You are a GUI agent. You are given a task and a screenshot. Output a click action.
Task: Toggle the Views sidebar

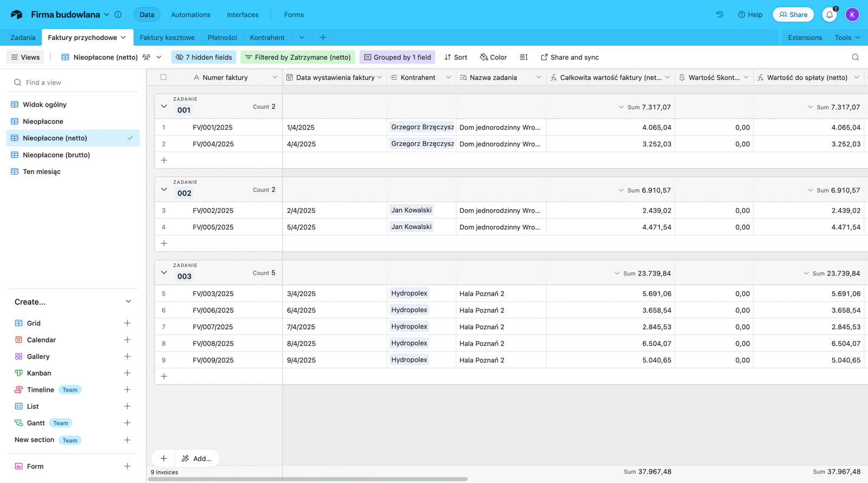tap(25, 57)
